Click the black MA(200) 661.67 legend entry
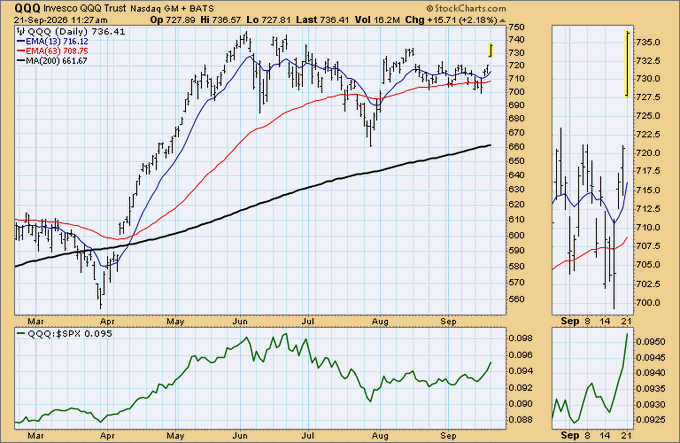Screen dimensions: 680x443 tap(52, 61)
